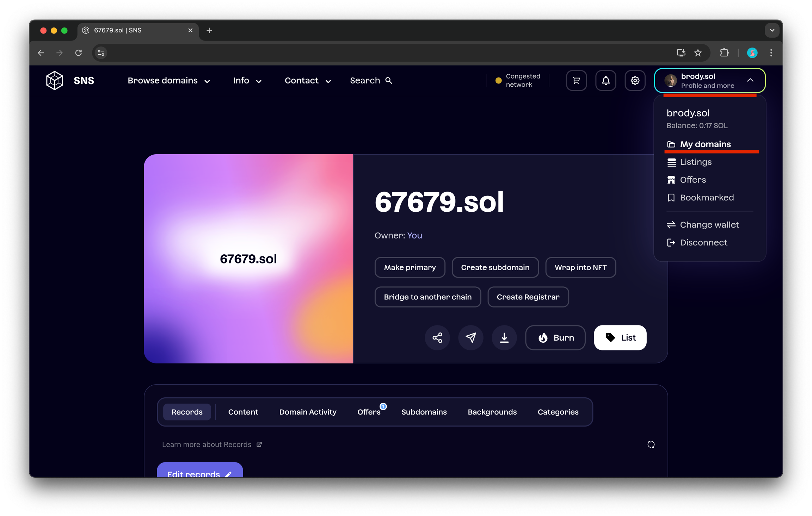
Task: Click the transfer (paper plane) icon
Action: pyautogui.click(x=470, y=337)
